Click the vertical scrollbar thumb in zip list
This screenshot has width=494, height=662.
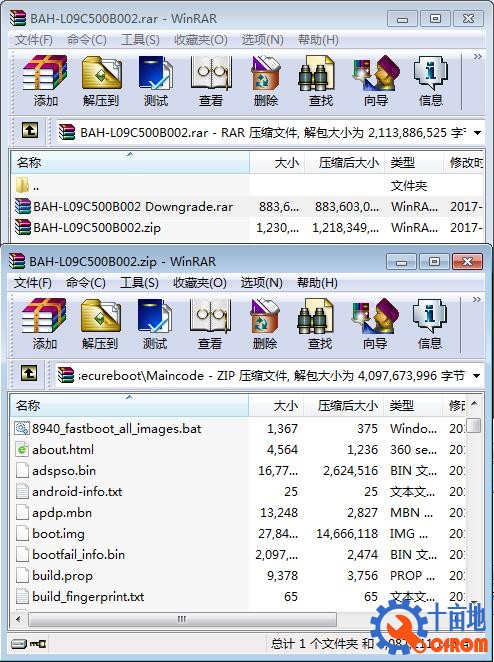474,425
